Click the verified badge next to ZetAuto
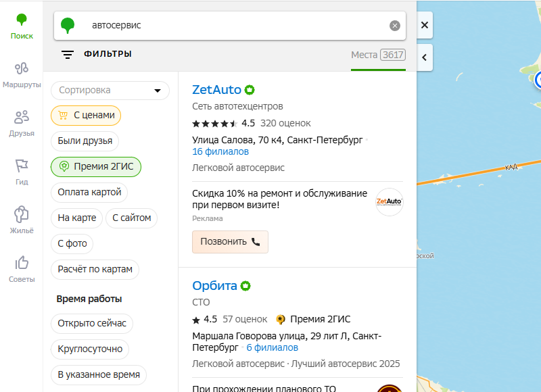 pyautogui.click(x=249, y=89)
